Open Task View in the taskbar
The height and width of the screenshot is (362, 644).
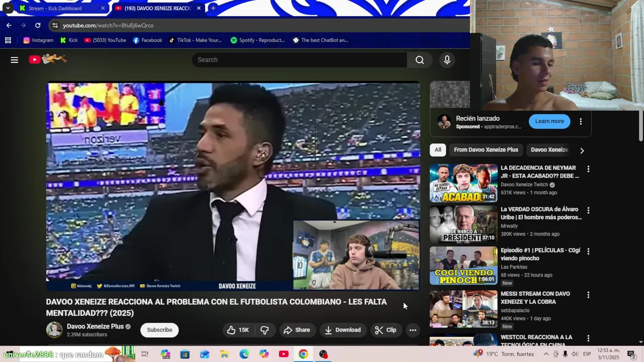tap(145, 354)
